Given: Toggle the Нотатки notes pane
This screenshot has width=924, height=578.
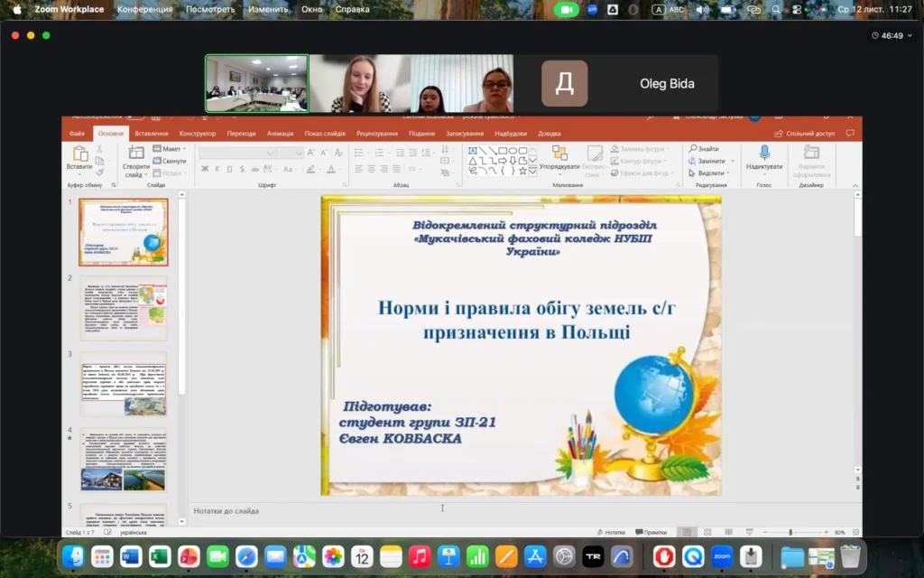Looking at the screenshot, I should tap(611, 533).
